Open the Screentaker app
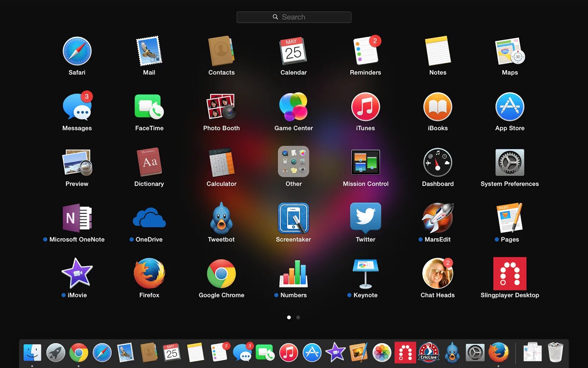588x368 pixels. click(293, 218)
